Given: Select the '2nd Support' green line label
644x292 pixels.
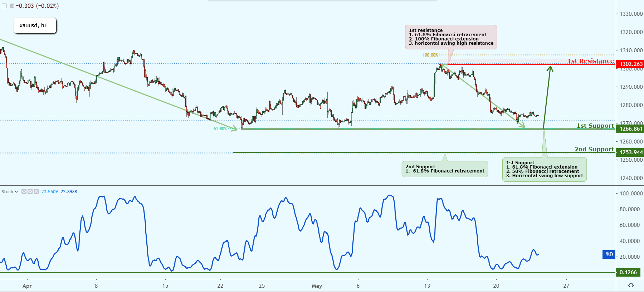Looking at the screenshot, I should 594,149.
